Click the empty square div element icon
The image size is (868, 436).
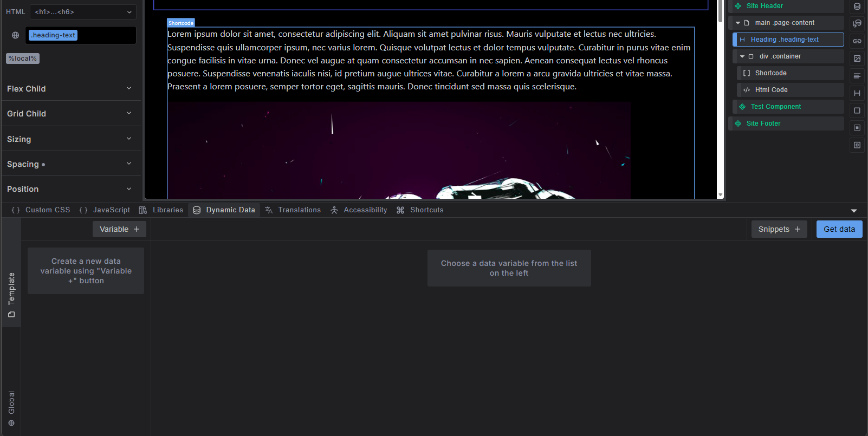pyautogui.click(x=857, y=110)
